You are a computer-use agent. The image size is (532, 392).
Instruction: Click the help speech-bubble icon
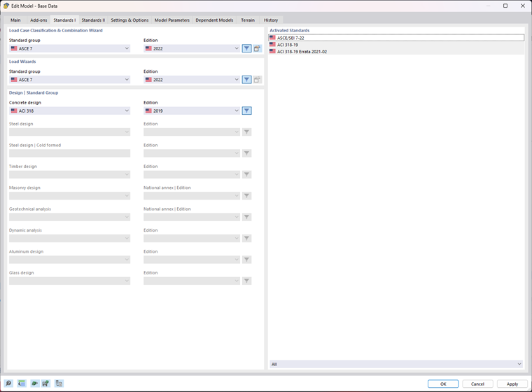(x=8, y=384)
